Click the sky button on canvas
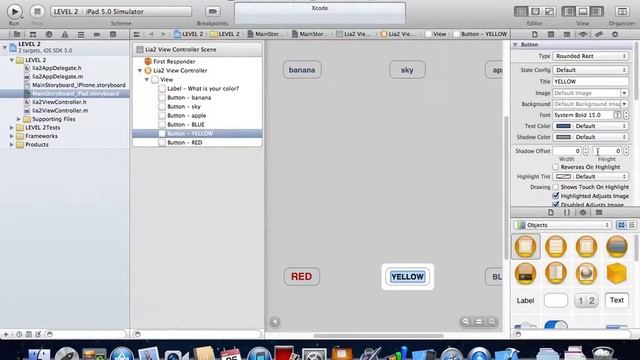Screen dimensions: 640x360 click(407, 70)
